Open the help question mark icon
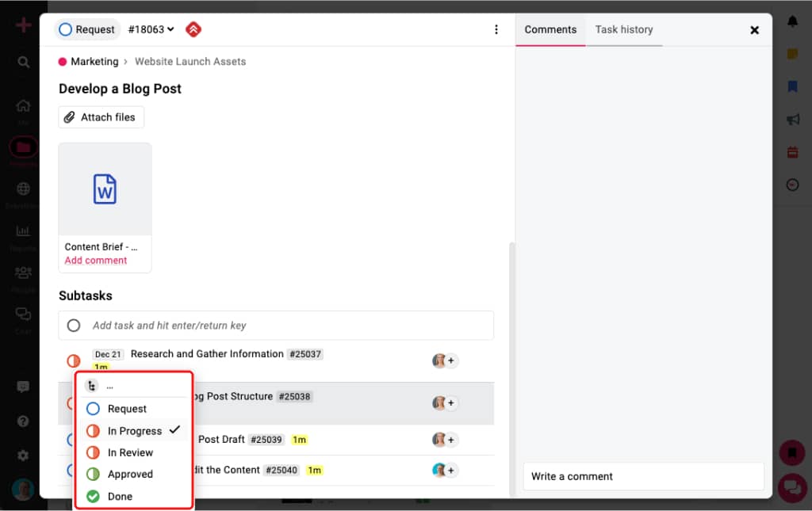Image resolution: width=812 pixels, height=511 pixels. [23, 421]
